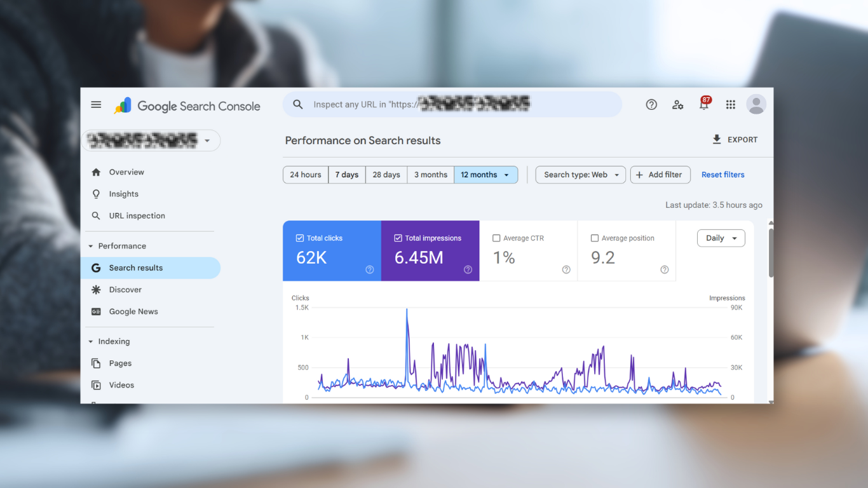This screenshot has height=488, width=868.
Task: Enable the Average CTR checkbox
Action: 496,238
